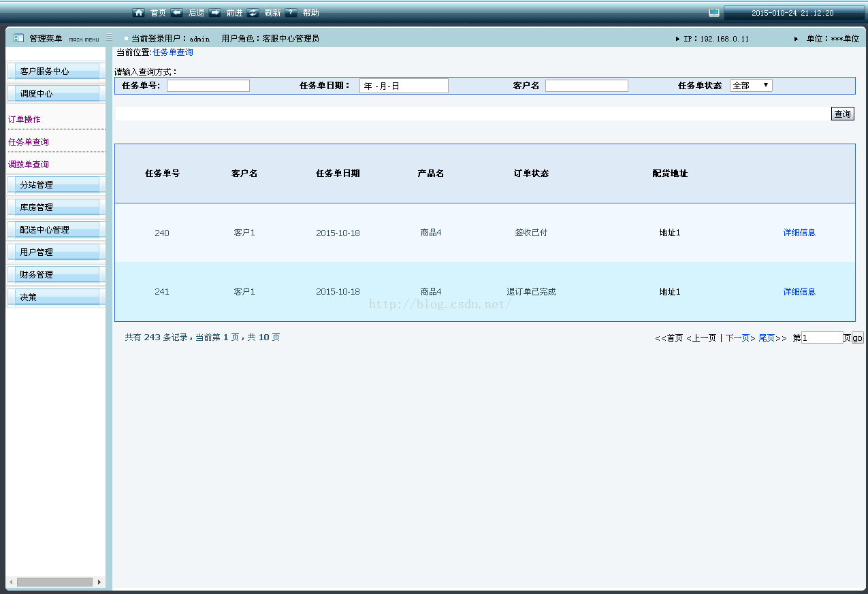This screenshot has height=594, width=868.
Task: Open 帮助 from the top toolbar
Action: [310, 13]
